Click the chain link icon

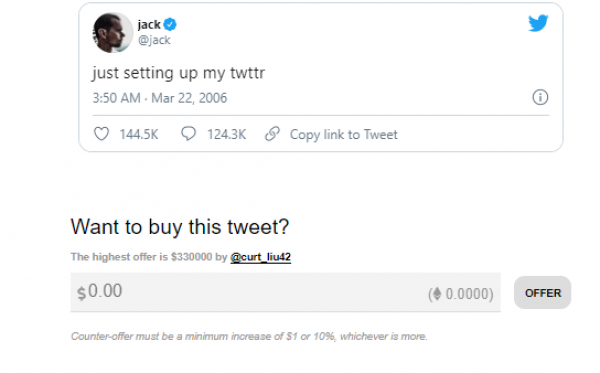pos(272,134)
